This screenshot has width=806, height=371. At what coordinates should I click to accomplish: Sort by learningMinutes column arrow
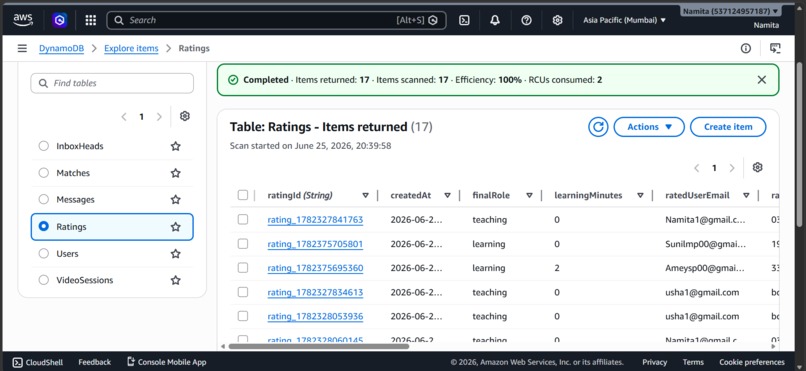point(640,195)
